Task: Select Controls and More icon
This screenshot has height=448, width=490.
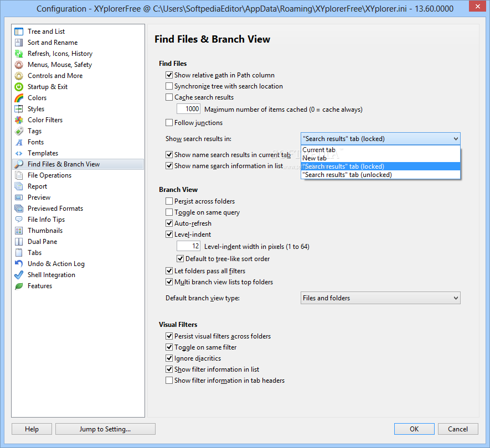Action: (19, 76)
